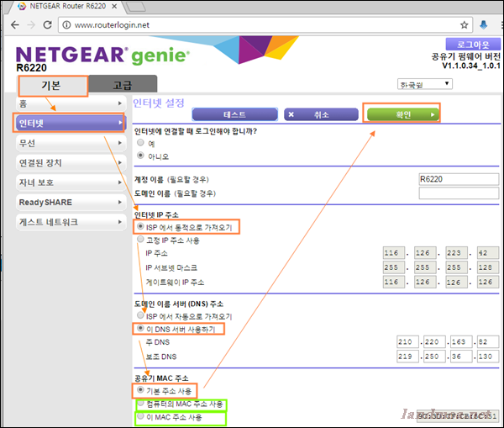Screen dimensions: 504x428
Task: Click second octet of 주 DNS (220)
Action: point(434,341)
